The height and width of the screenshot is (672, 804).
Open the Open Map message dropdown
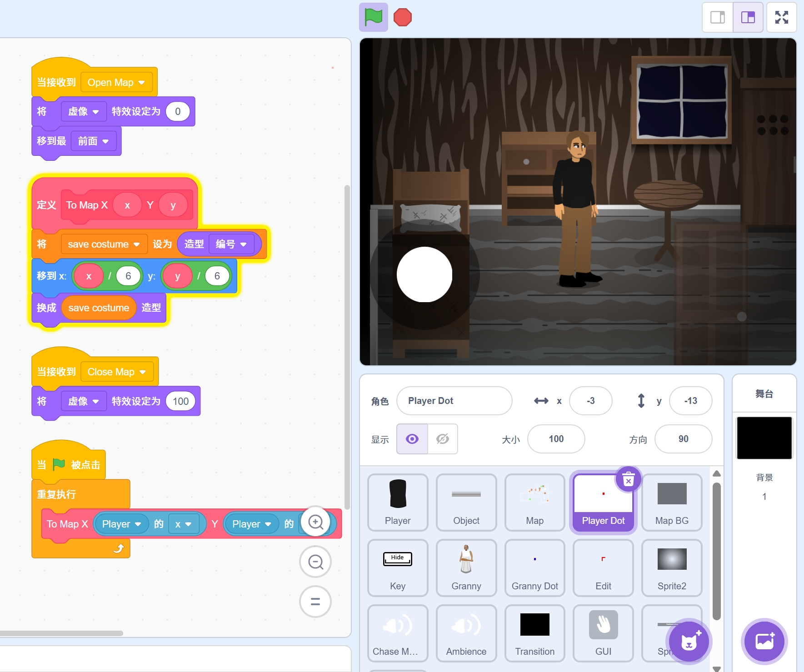141,83
